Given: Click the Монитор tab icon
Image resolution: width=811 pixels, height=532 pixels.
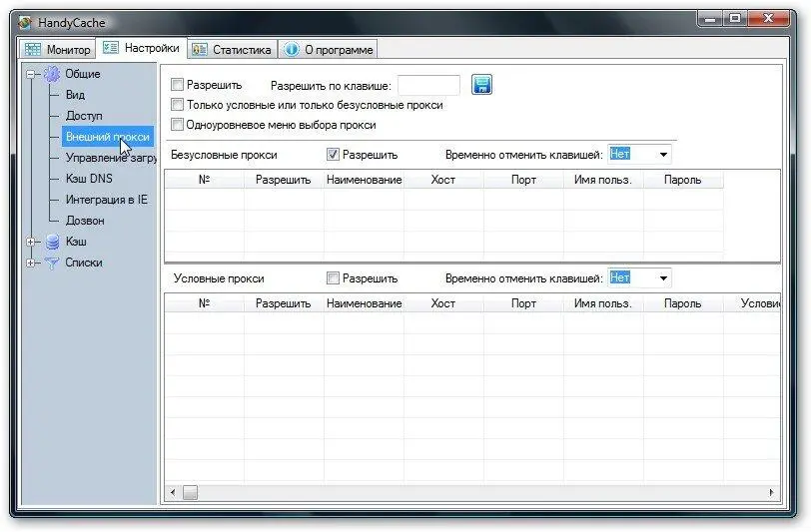Looking at the screenshot, I should (x=33, y=49).
